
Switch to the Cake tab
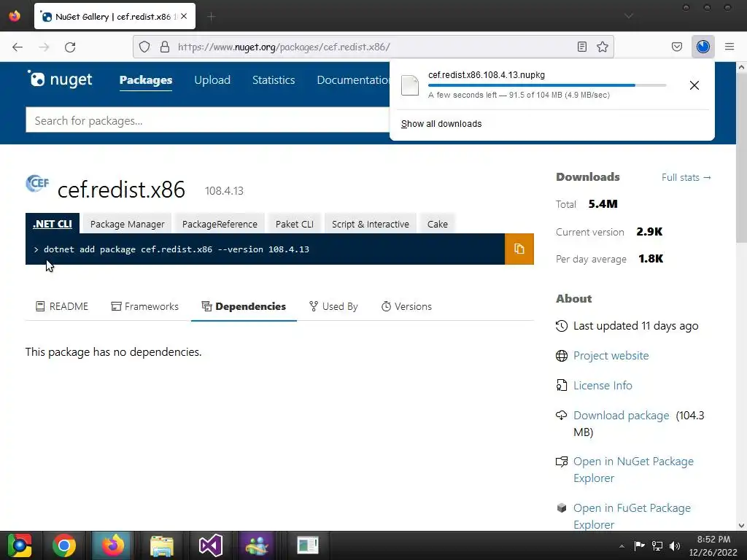[438, 224]
